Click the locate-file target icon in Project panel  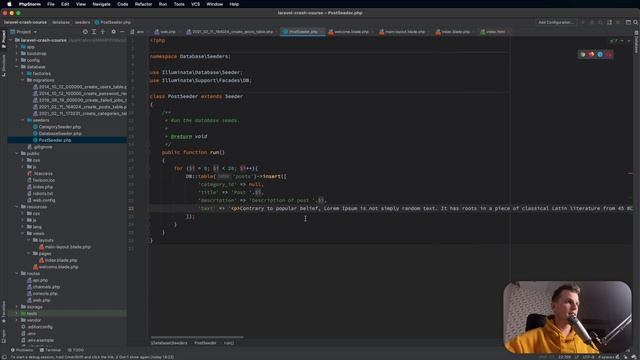pos(85,31)
